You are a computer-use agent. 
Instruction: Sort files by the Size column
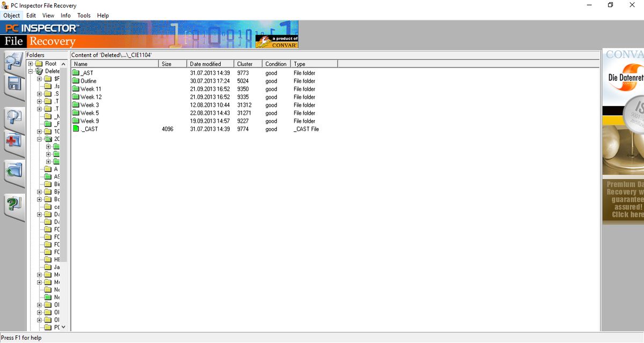coord(167,63)
